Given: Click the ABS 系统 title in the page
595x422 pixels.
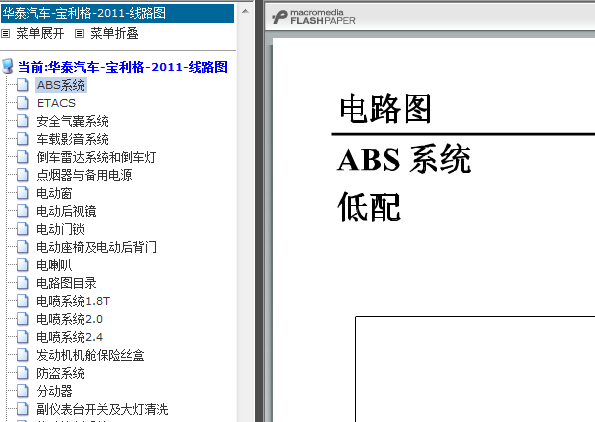Looking at the screenshot, I should click(404, 159).
